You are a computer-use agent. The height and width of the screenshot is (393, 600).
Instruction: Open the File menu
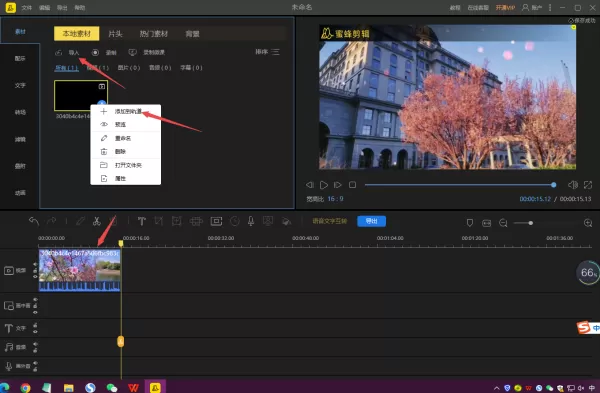point(27,8)
